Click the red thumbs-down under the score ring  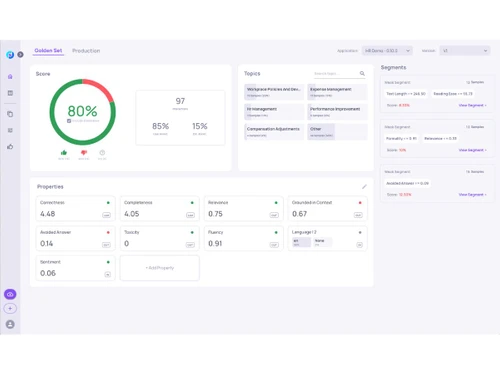(84, 153)
